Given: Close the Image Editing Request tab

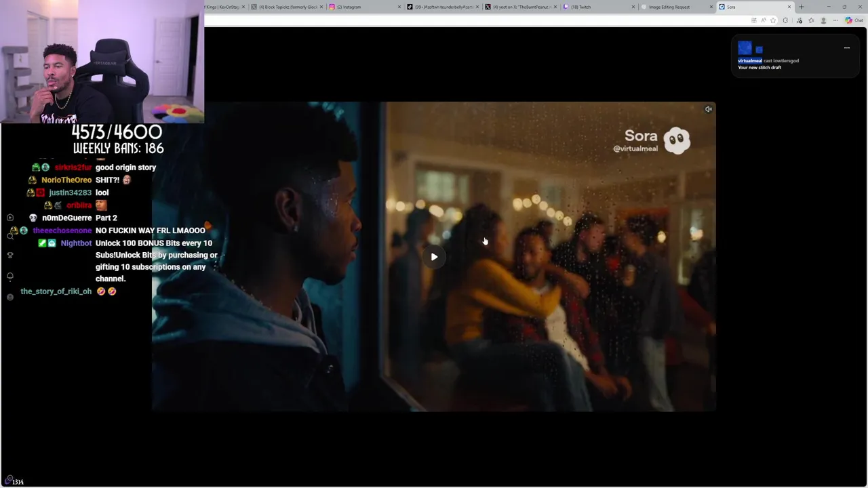Looking at the screenshot, I should coord(711,7).
